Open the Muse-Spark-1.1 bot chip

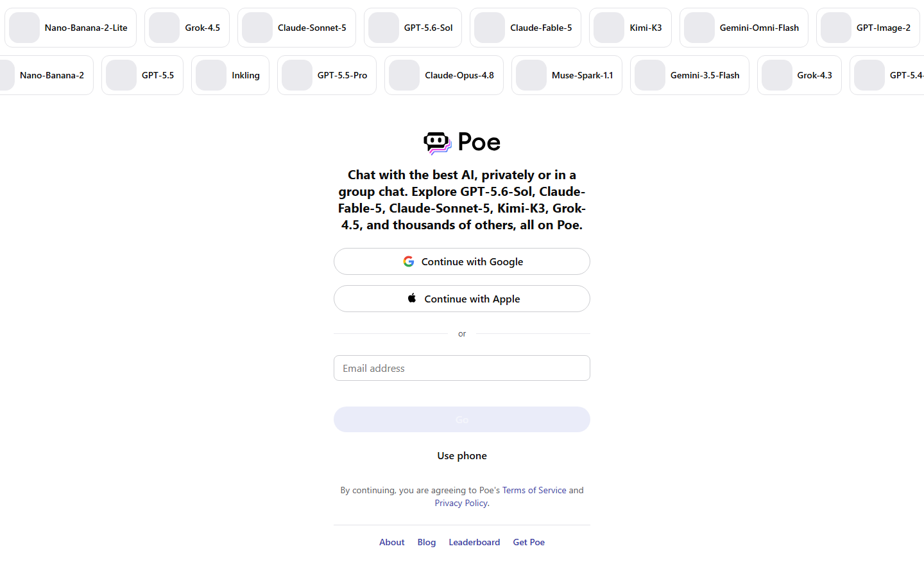(567, 75)
